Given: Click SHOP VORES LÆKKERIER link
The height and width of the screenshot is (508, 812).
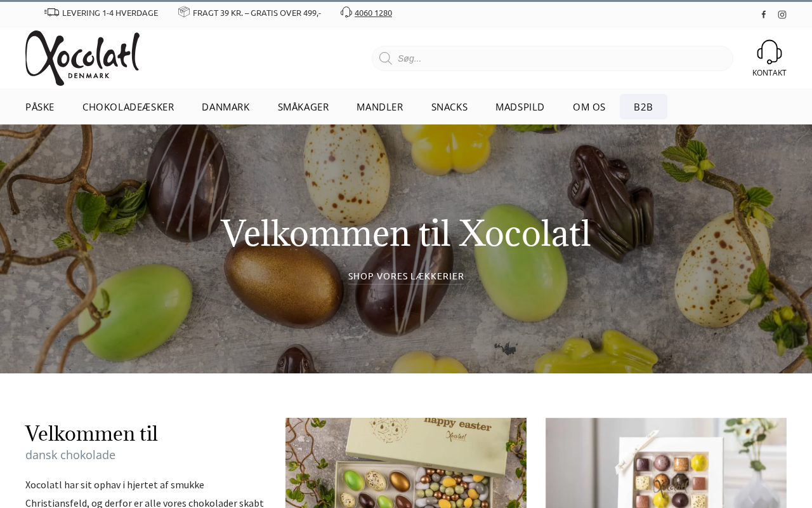Looking at the screenshot, I should [x=406, y=276].
